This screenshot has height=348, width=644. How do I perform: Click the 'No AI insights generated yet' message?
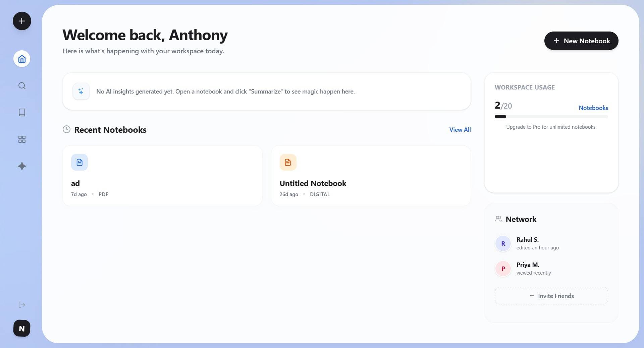point(225,92)
